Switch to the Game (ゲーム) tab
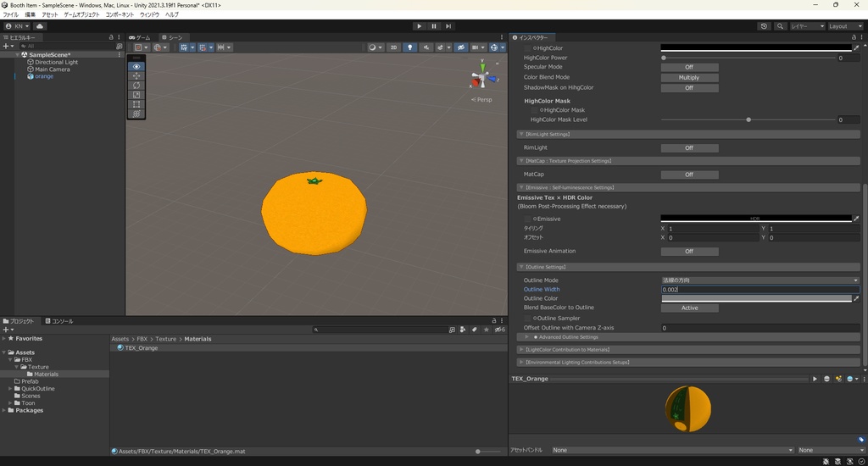This screenshot has height=466, width=868. (140, 37)
